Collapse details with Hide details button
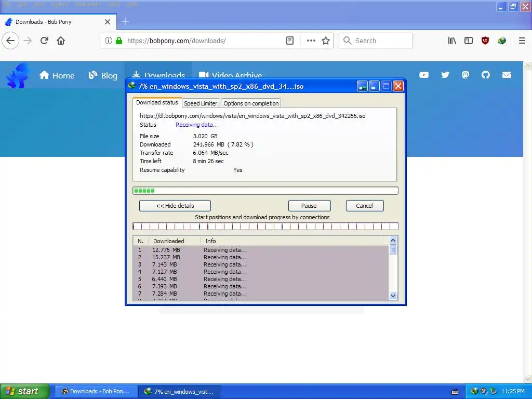The image size is (532, 399). click(x=175, y=206)
